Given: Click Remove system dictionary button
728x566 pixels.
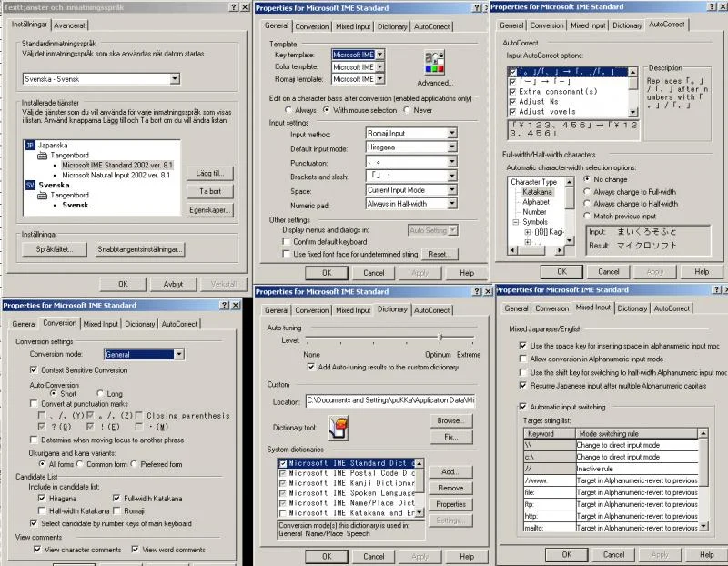Looking at the screenshot, I should pos(450,488).
